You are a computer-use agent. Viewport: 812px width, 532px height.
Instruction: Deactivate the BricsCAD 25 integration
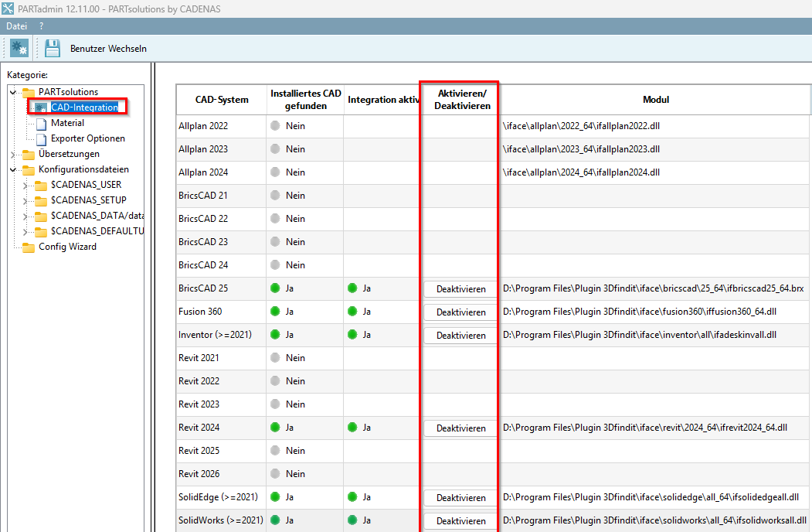coord(460,289)
